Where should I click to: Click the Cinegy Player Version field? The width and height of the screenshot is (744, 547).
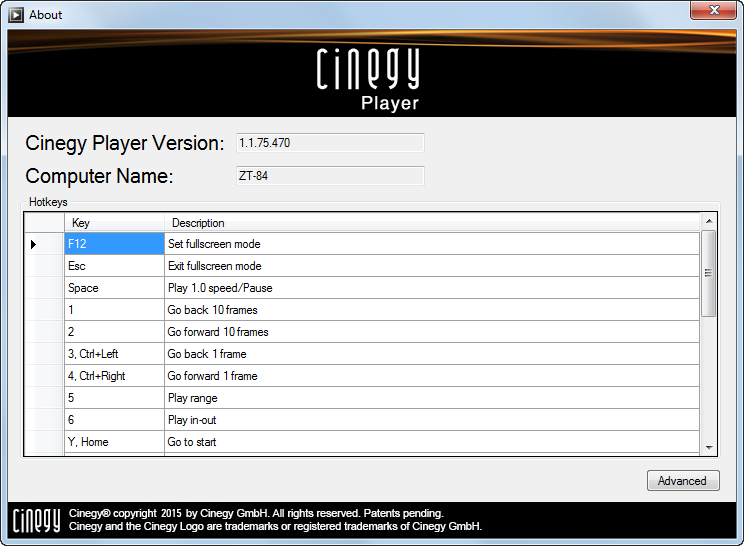330,143
